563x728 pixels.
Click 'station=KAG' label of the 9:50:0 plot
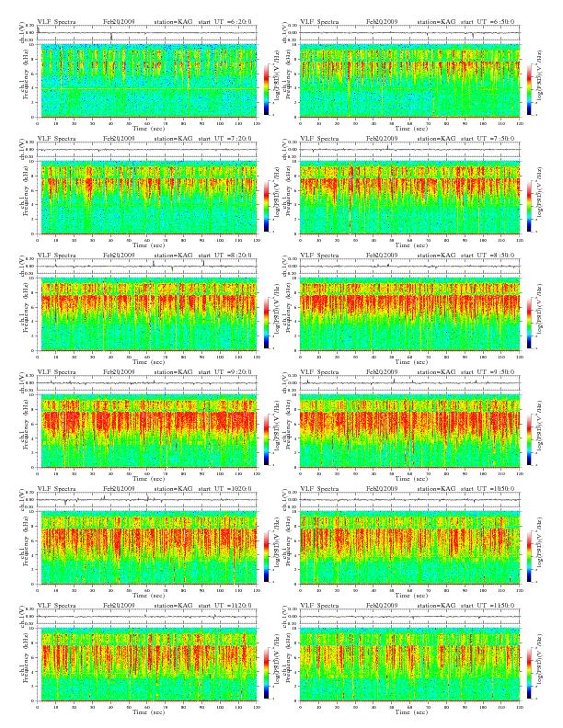pos(436,372)
